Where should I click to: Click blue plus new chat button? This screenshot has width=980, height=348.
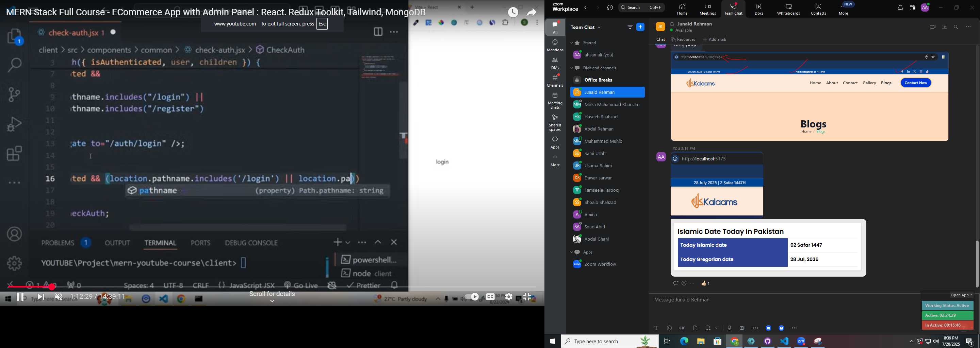click(x=641, y=27)
